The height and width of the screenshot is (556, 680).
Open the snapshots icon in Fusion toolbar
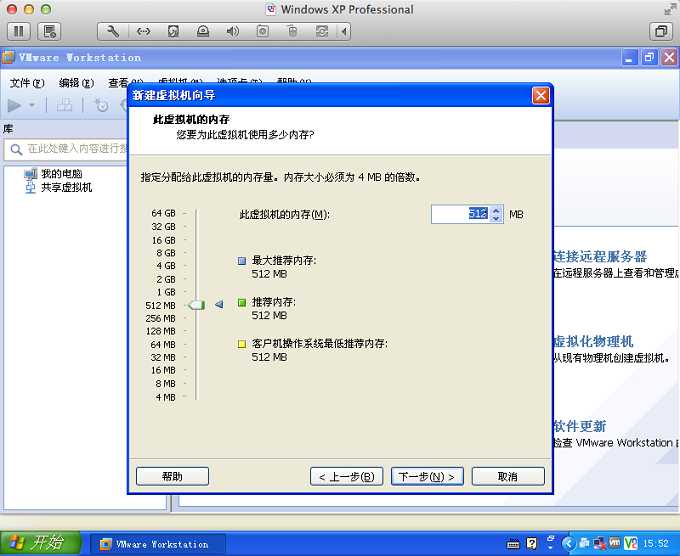[49, 31]
